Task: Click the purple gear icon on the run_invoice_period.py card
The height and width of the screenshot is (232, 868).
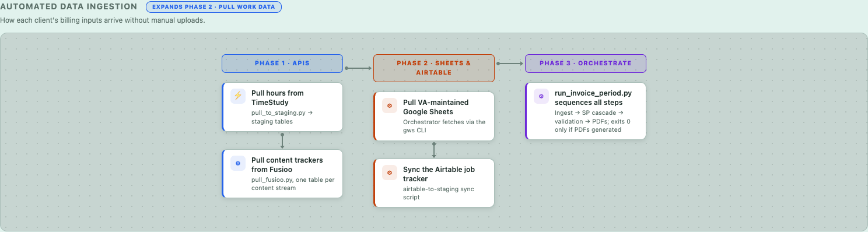Action: (x=541, y=96)
